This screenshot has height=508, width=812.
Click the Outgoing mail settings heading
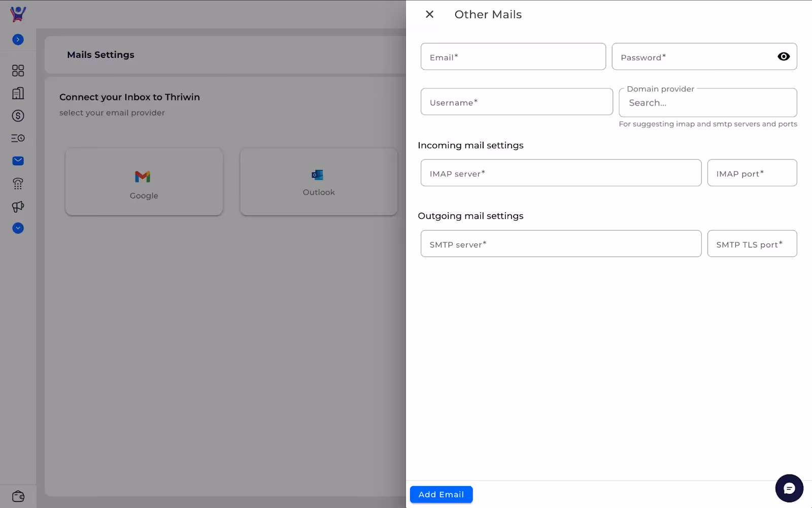click(470, 216)
